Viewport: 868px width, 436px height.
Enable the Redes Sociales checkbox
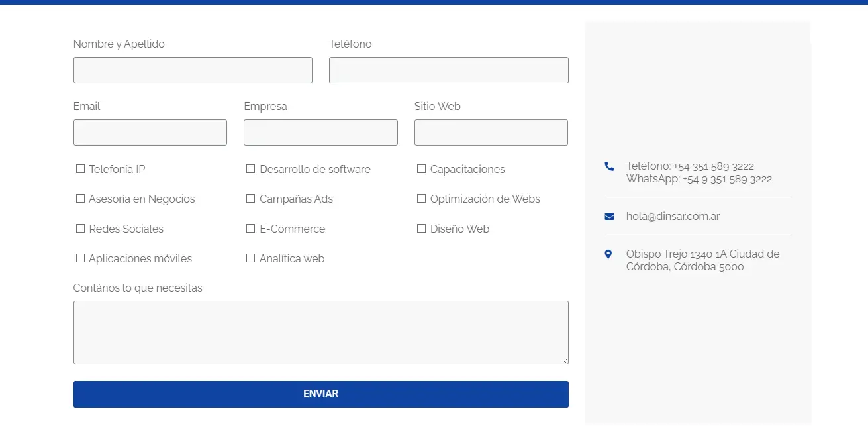click(x=81, y=229)
